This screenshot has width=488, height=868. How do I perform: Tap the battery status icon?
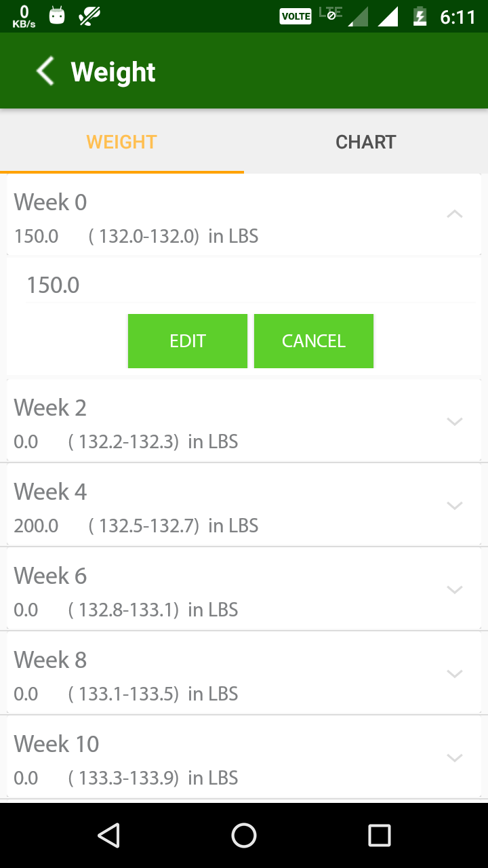pyautogui.click(x=420, y=16)
